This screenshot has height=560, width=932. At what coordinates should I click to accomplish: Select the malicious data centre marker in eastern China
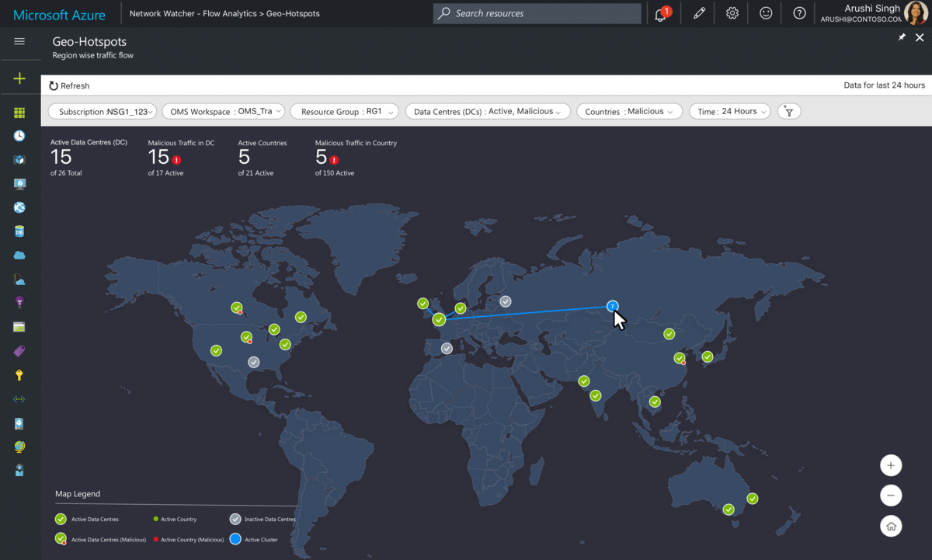tap(680, 358)
